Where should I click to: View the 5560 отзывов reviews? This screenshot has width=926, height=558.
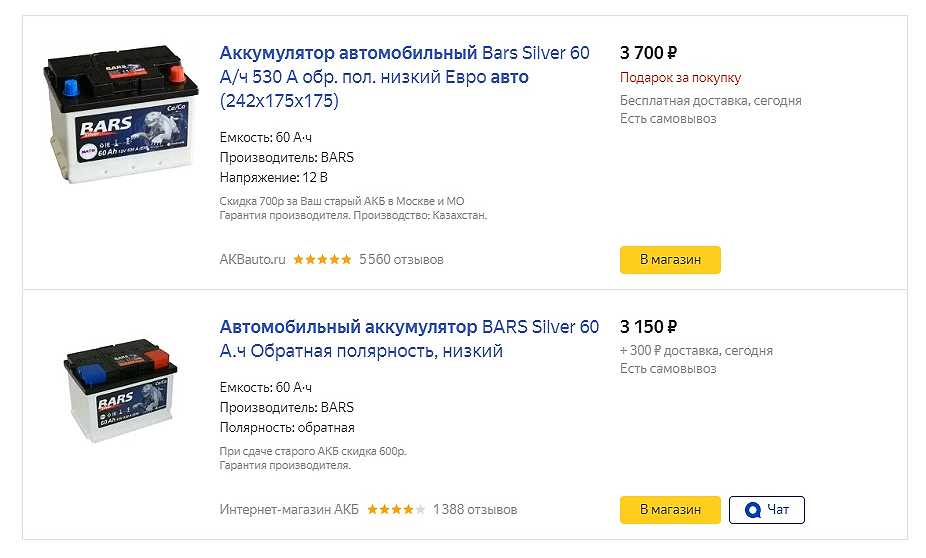(x=401, y=260)
